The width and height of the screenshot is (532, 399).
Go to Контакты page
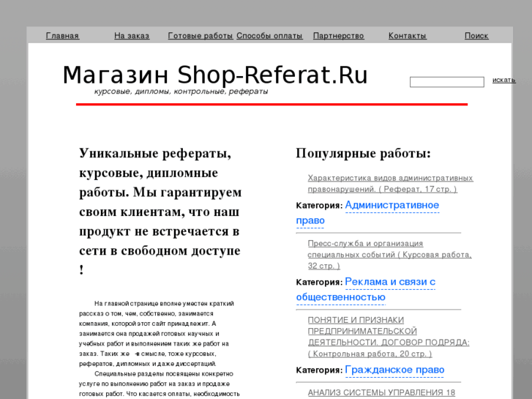tap(408, 36)
